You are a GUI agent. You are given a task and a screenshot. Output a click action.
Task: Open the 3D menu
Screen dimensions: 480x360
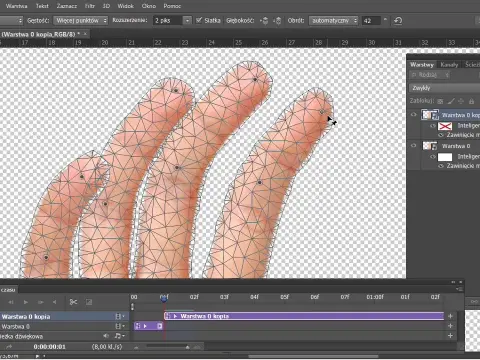coord(106,6)
